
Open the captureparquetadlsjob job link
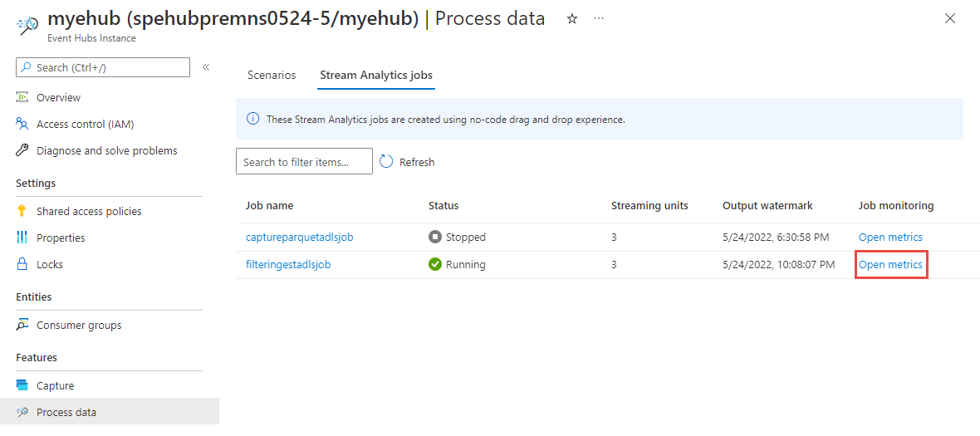tap(300, 238)
